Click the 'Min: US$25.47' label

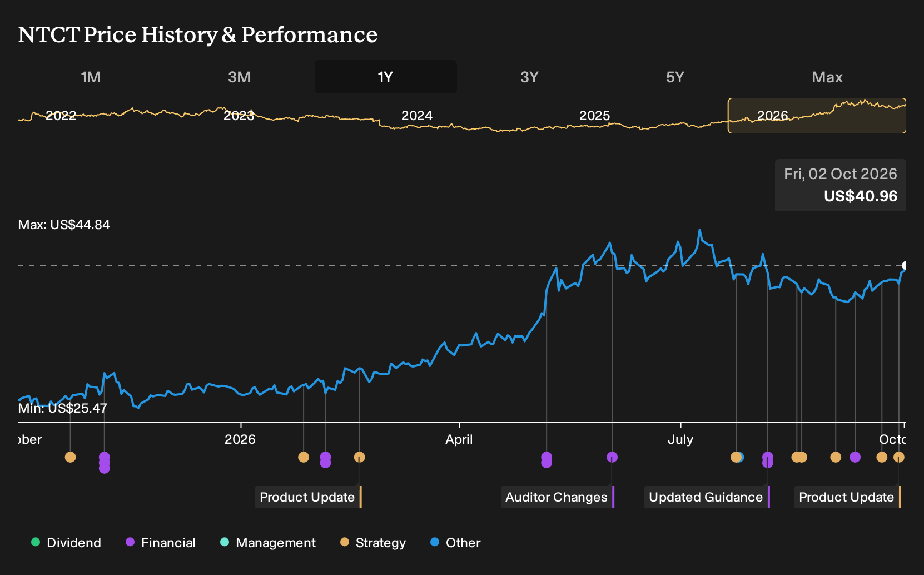pos(62,408)
